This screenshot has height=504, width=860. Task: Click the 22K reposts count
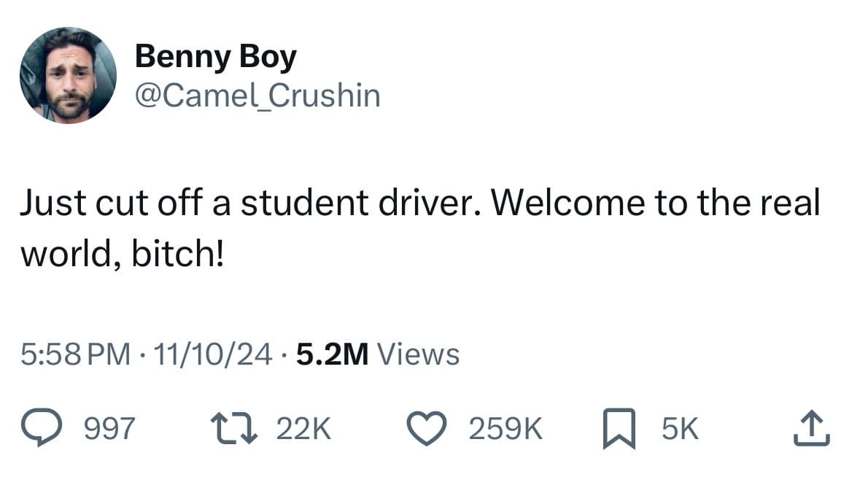(303, 427)
